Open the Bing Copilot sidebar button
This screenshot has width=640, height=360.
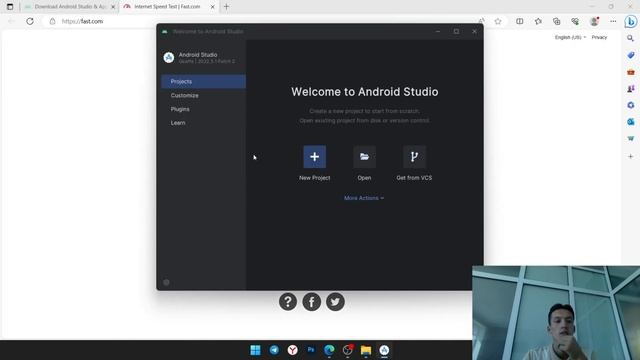pyautogui.click(x=631, y=21)
